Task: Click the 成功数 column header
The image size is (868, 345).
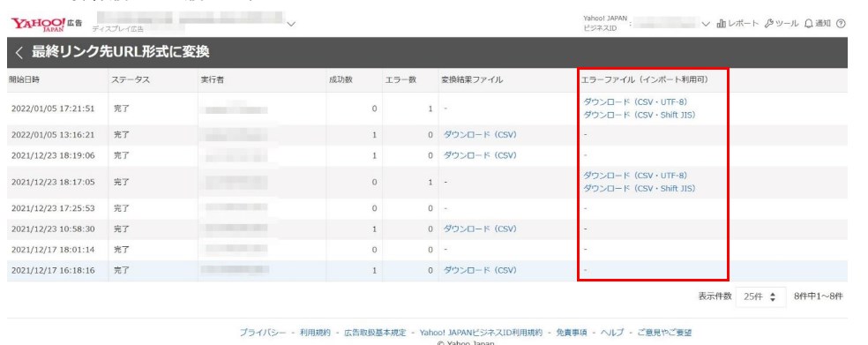Action: coord(341,79)
